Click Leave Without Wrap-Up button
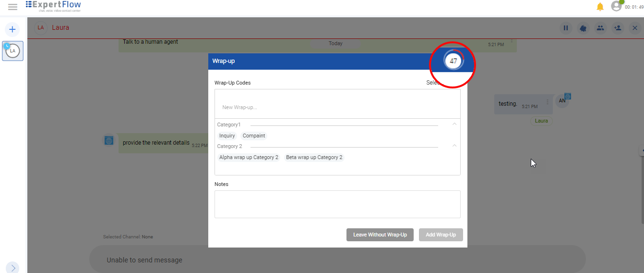Screen dimensions: 644x273 tap(380, 235)
